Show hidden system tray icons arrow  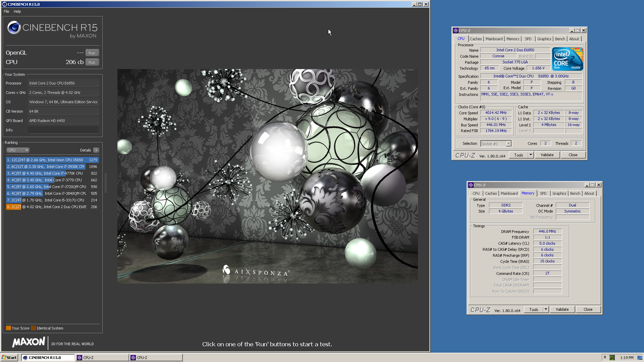(605, 357)
